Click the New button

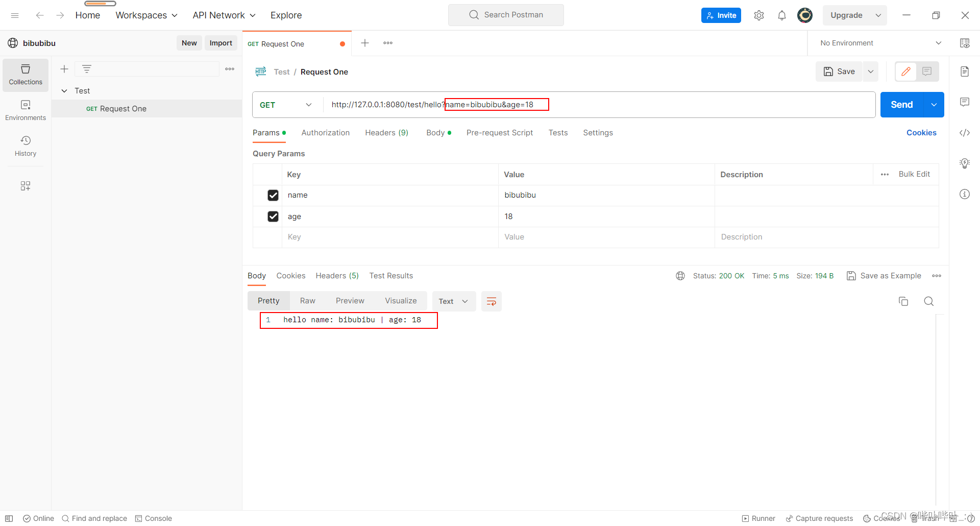pos(189,43)
